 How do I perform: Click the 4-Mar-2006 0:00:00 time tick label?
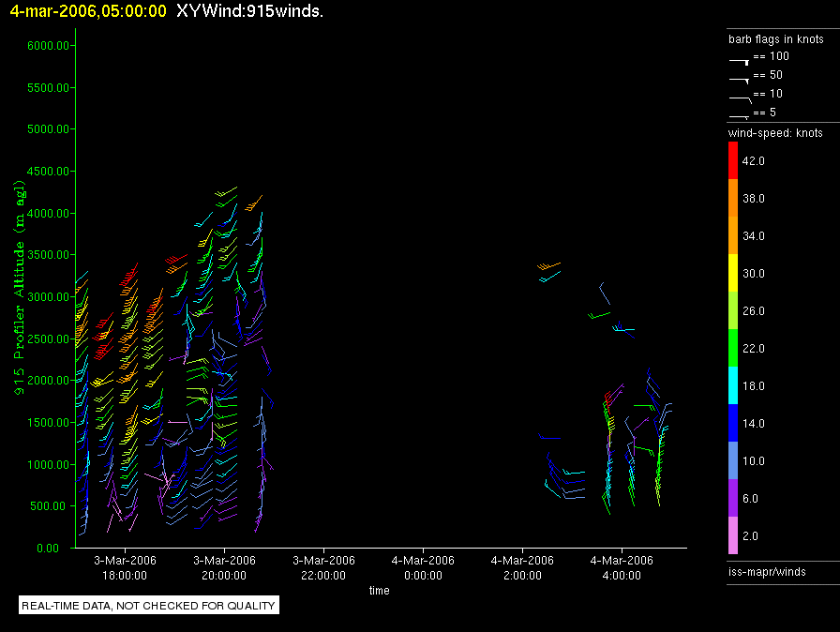click(423, 568)
